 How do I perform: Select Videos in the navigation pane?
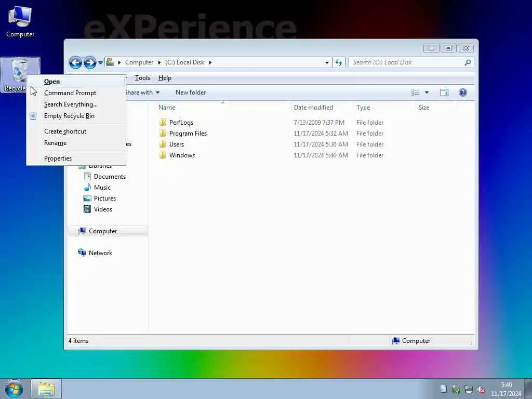click(x=98, y=209)
